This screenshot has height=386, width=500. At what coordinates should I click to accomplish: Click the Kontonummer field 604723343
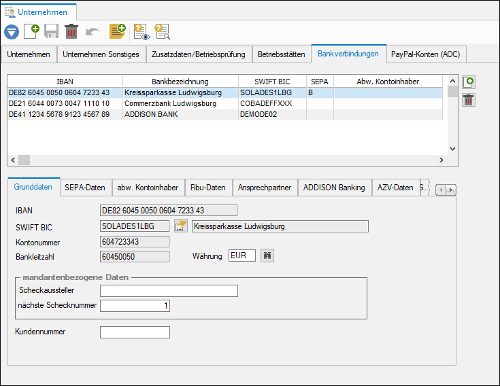click(x=135, y=242)
